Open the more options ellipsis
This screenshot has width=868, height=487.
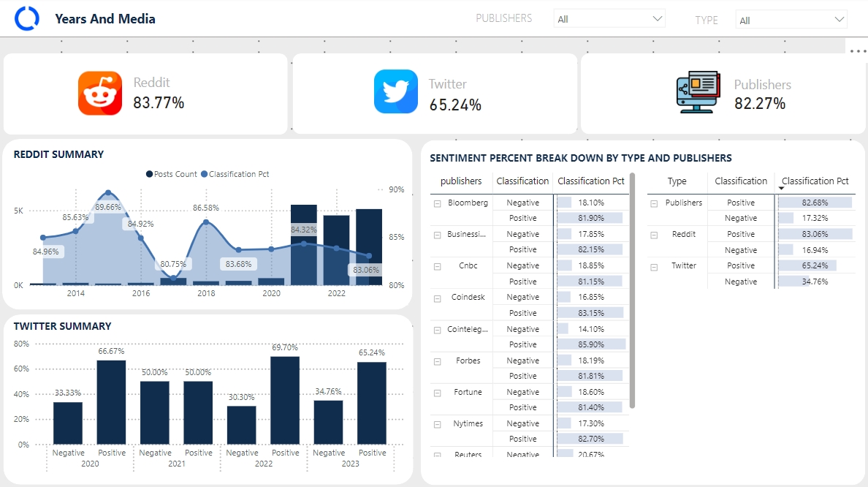click(858, 51)
